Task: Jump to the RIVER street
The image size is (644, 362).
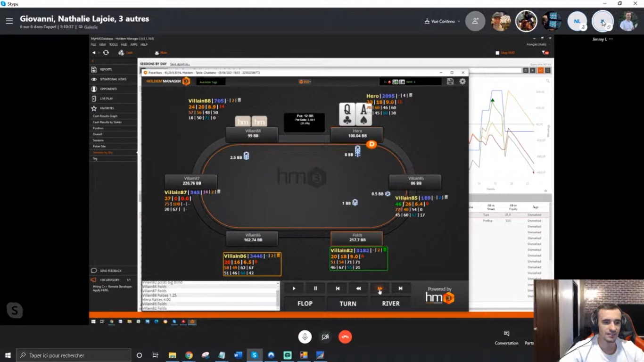Action: 390,304
